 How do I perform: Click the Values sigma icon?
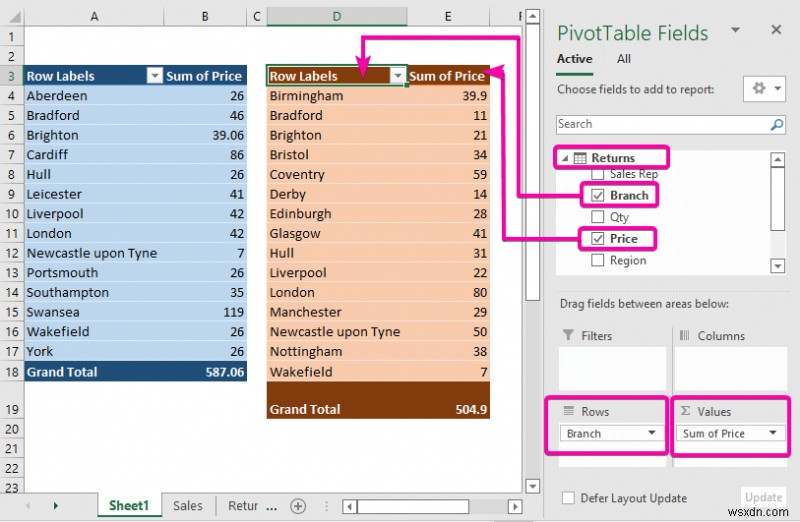coord(685,411)
